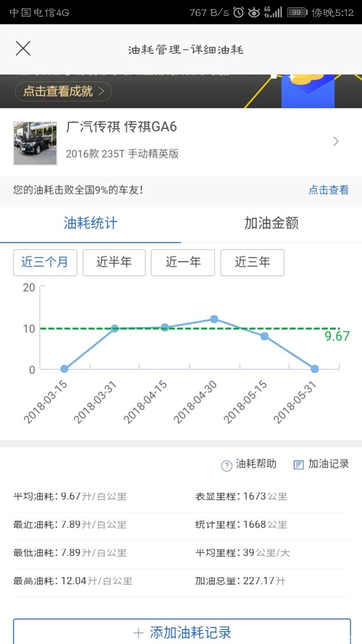Select 近一年 time range

tap(183, 262)
